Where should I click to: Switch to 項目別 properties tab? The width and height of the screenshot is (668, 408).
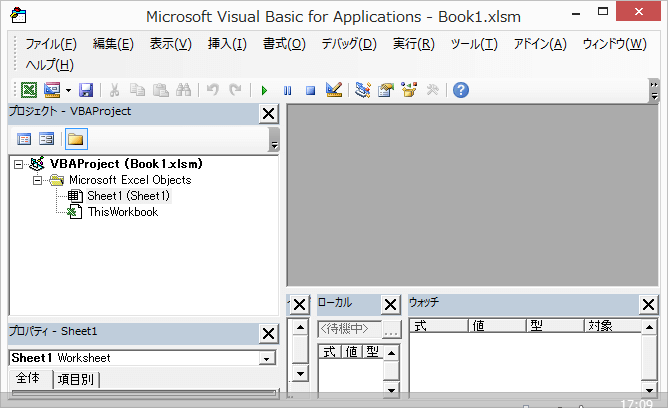(x=76, y=379)
